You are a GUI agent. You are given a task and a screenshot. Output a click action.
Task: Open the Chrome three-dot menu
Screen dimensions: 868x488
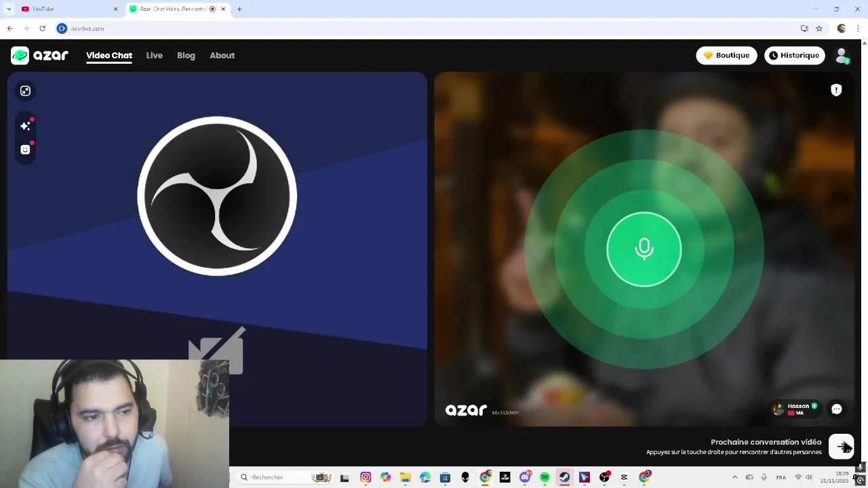[x=858, y=28]
